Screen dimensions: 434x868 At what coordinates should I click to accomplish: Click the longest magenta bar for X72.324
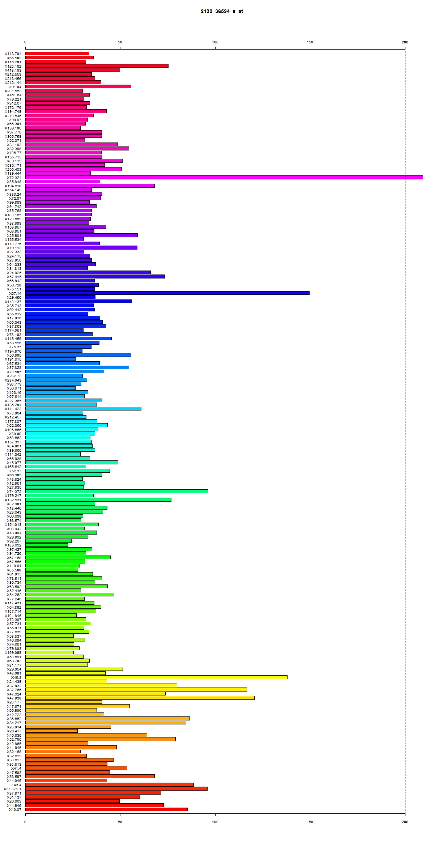point(224,177)
